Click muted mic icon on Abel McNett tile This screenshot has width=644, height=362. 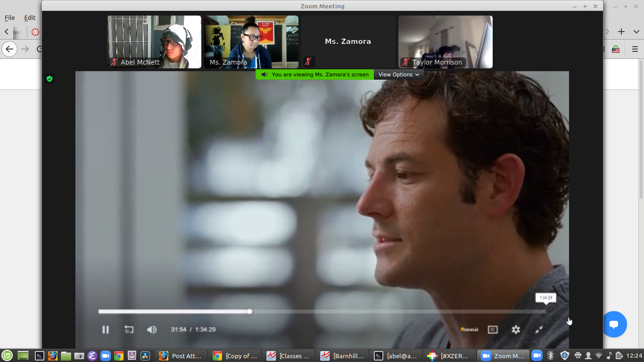click(114, 62)
